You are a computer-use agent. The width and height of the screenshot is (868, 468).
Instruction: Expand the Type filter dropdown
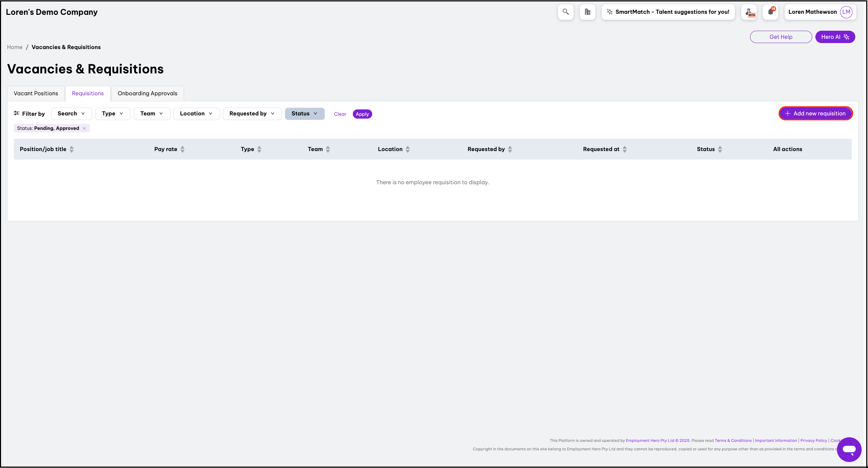coord(113,114)
